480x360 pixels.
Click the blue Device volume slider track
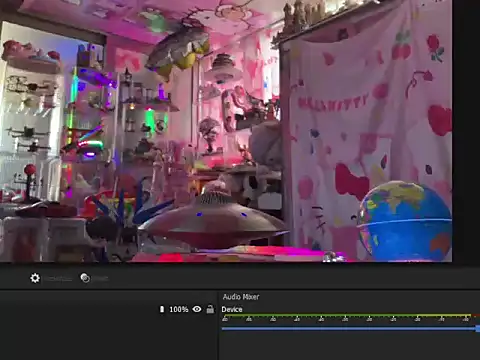pos(349,329)
